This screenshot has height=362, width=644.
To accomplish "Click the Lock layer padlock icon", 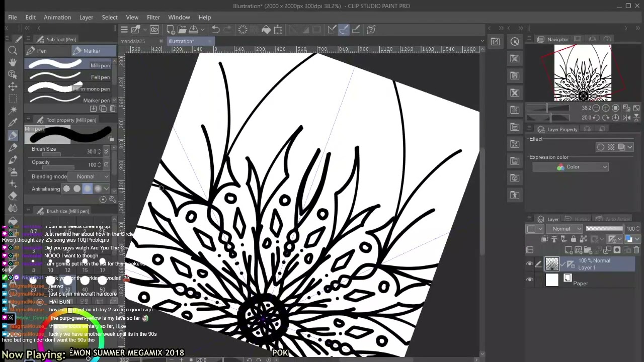I will 573,239.
